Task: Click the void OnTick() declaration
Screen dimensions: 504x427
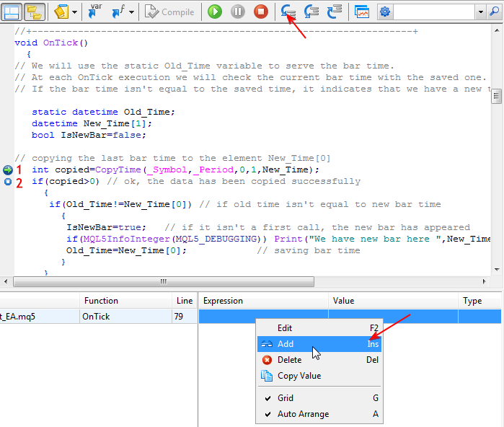Action: [x=51, y=43]
